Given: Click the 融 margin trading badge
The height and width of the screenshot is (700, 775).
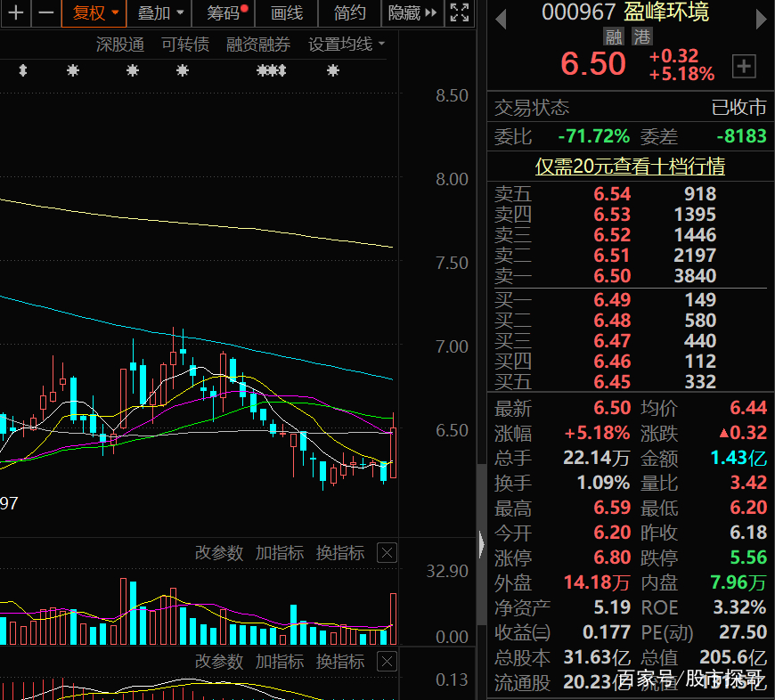Looking at the screenshot, I should (x=616, y=35).
